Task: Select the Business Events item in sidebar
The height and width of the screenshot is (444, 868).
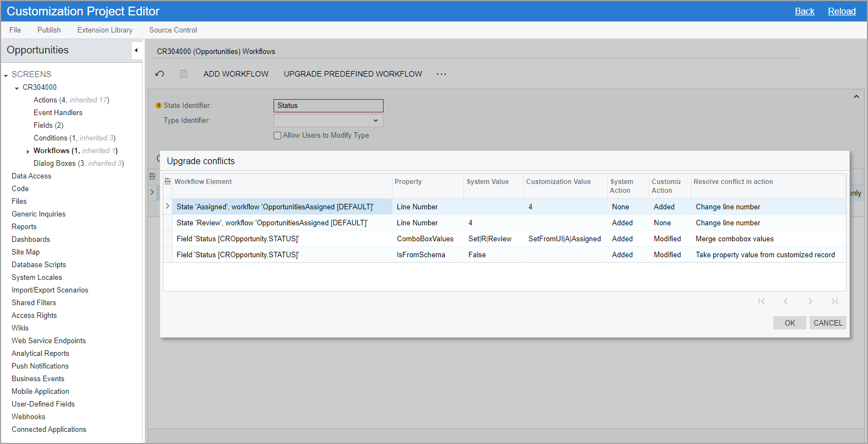Action: point(38,378)
